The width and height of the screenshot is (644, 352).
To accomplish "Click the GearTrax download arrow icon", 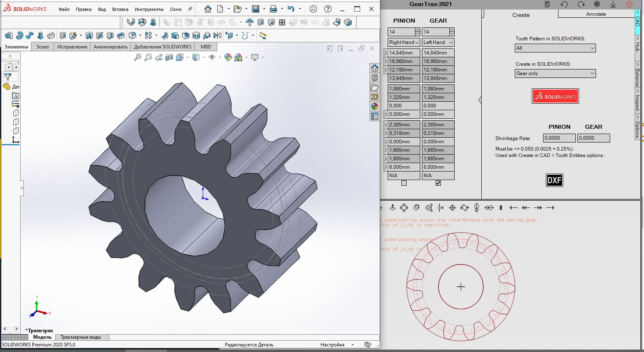I will (x=613, y=4).
